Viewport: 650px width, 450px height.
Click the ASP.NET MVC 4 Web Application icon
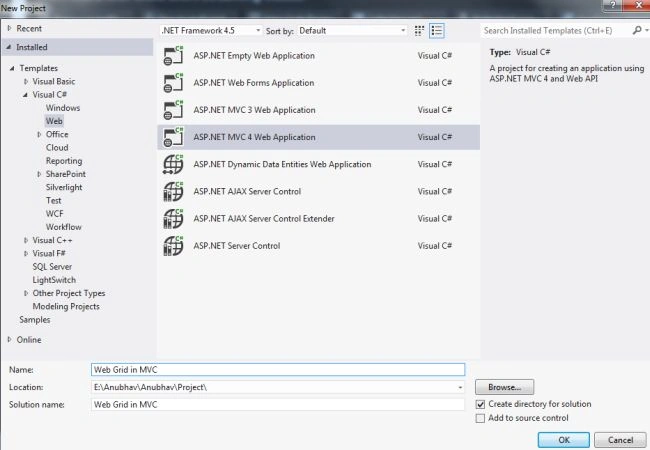pyautogui.click(x=173, y=137)
